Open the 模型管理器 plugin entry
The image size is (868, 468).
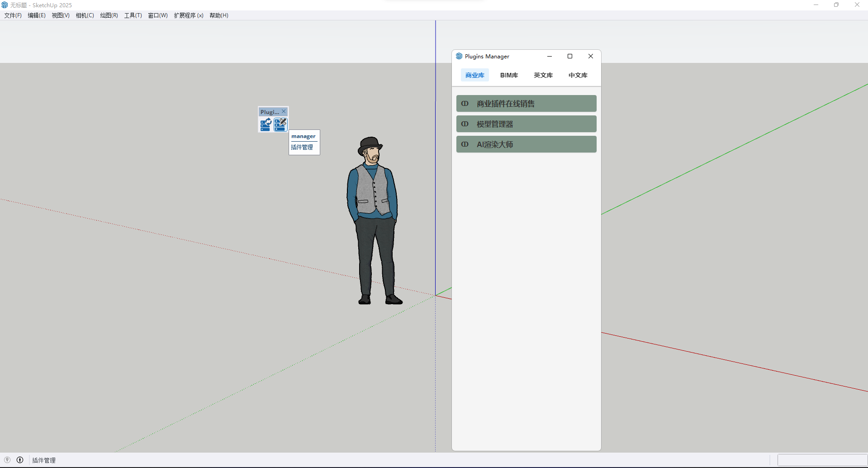click(x=526, y=124)
